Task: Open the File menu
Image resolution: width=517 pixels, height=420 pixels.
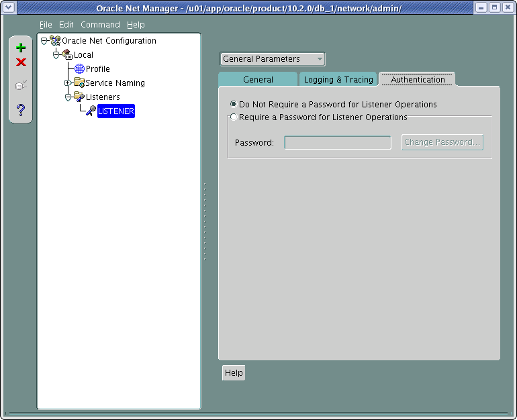Action: 46,25
